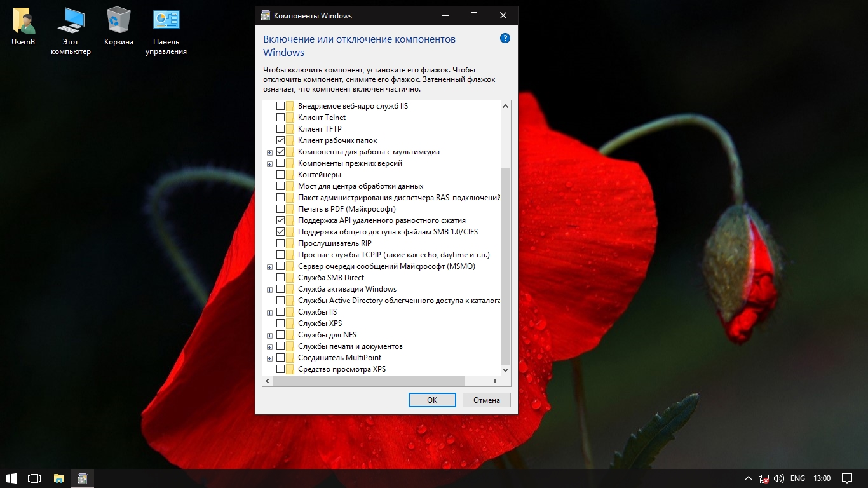Select Простые службы TCPIP list item
Image resolution: width=868 pixels, height=488 pixels.
394,255
